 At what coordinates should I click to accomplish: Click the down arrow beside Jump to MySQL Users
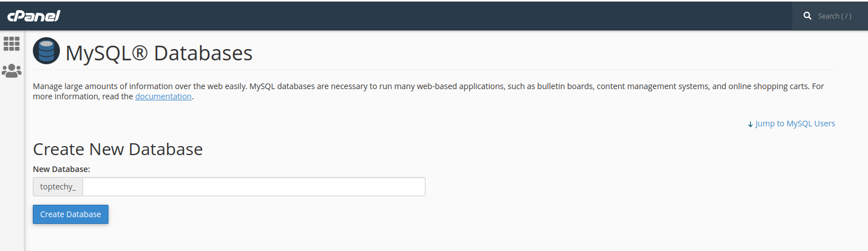750,124
